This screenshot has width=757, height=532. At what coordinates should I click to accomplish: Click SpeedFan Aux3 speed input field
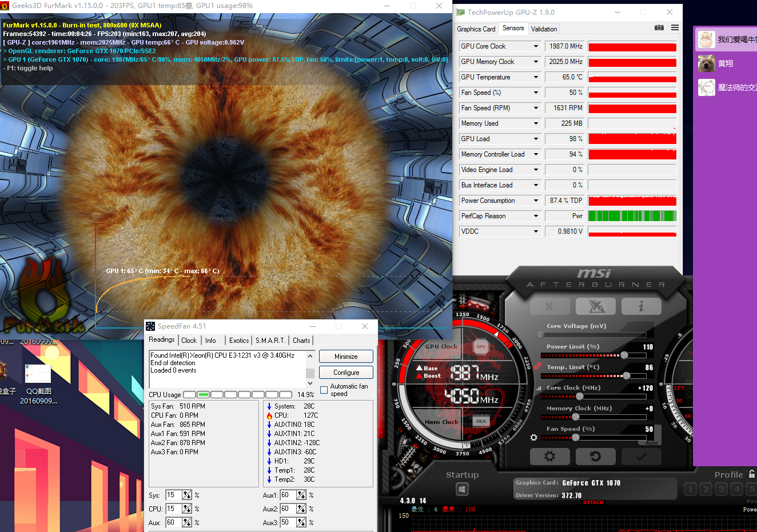[x=288, y=522]
